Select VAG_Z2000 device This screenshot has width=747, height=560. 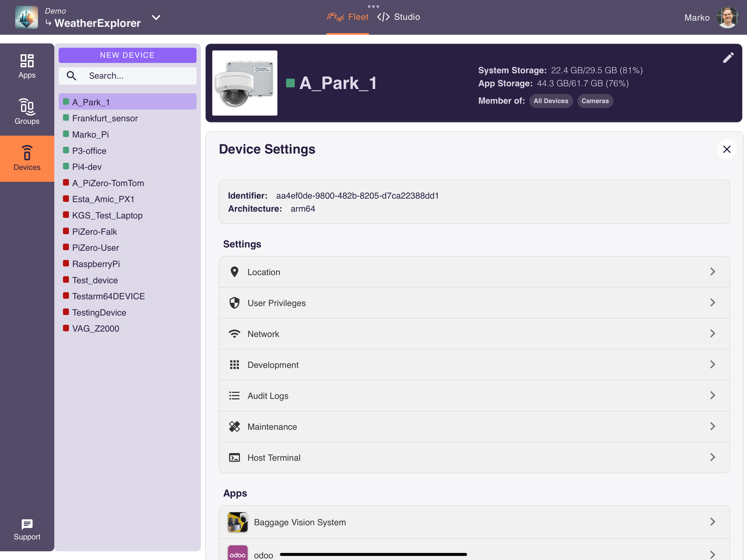[127, 329]
